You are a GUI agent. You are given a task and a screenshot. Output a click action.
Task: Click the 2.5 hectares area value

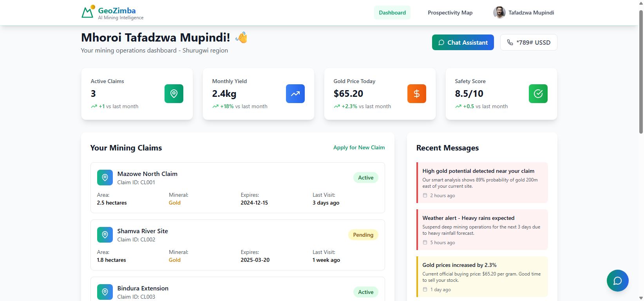coord(112,203)
